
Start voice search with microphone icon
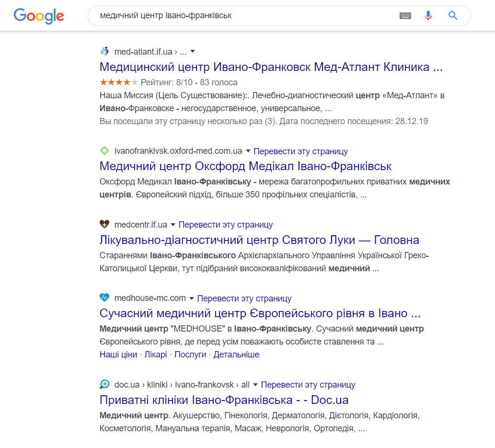coord(428,15)
